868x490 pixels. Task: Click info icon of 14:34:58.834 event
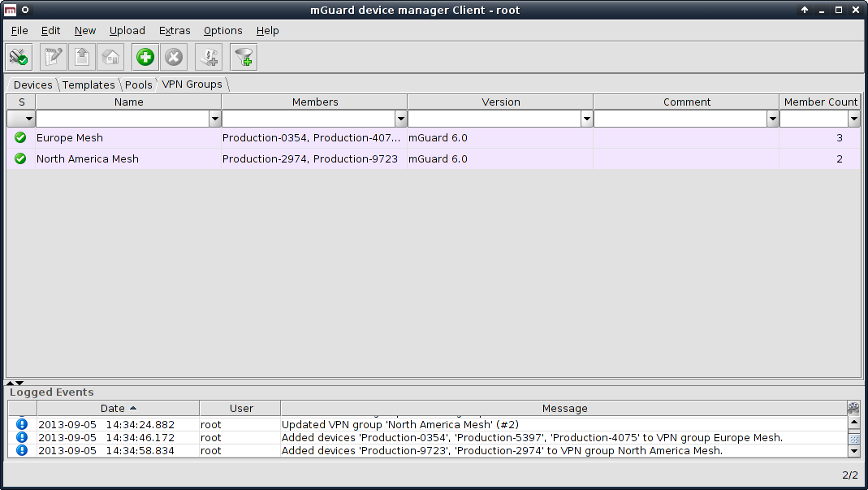(22, 450)
